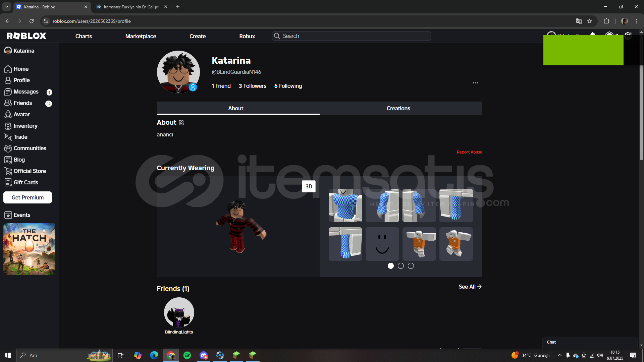Switch to the About tab
The height and width of the screenshot is (362, 644).
click(x=238, y=108)
